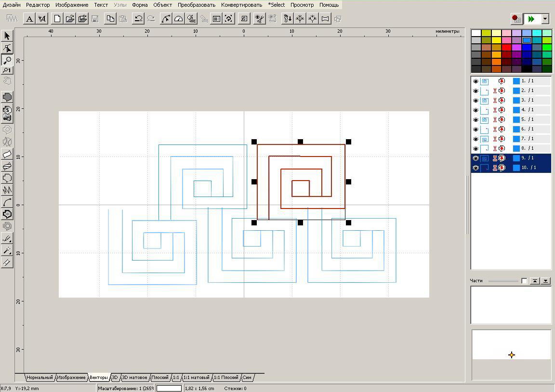Open the Редактор menu
This screenshot has height=392, width=555.
click(x=38, y=5)
